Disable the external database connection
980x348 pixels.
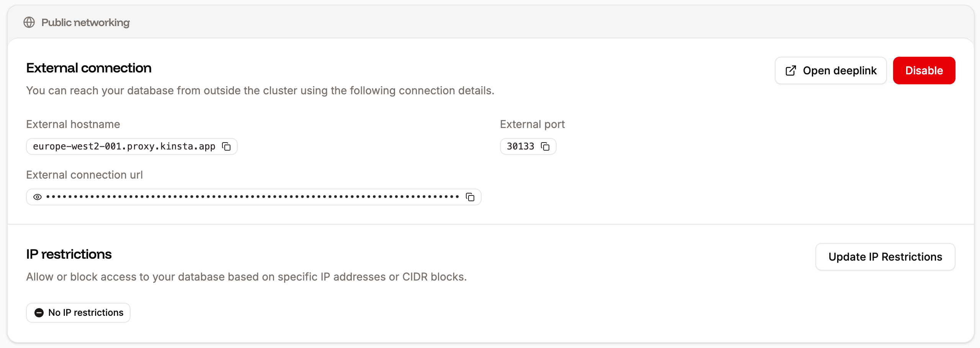pos(924,71)
